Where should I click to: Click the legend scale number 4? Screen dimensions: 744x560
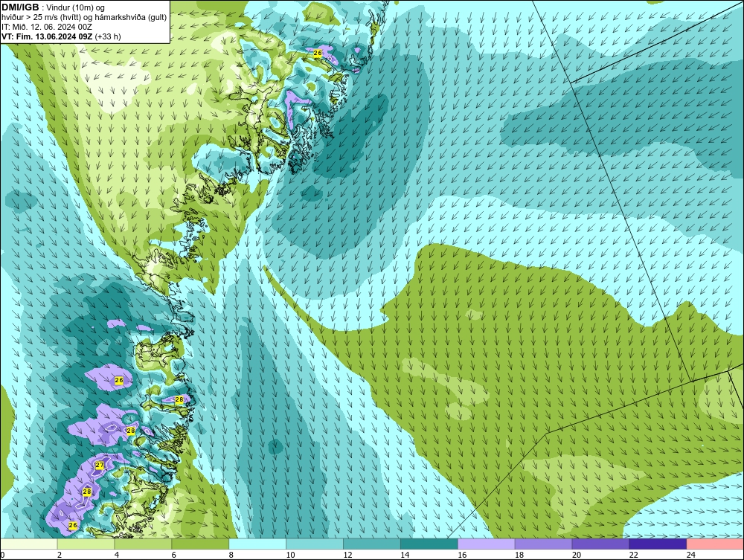[x=117, y=555]
